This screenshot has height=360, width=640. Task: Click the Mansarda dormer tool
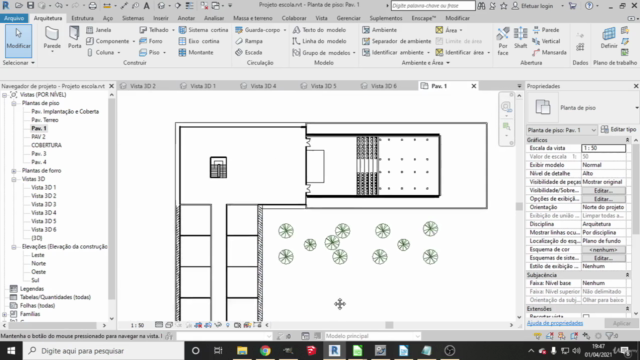pos(549,52)
